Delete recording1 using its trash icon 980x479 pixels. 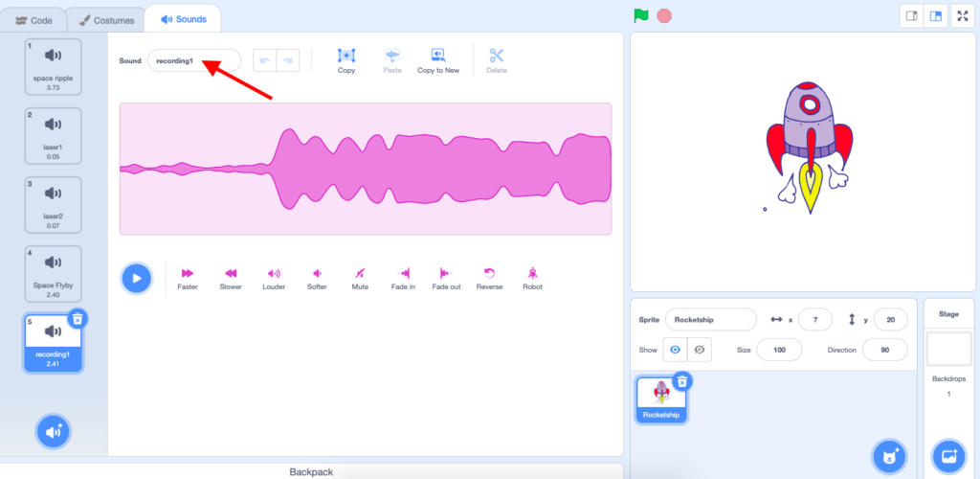77,319
